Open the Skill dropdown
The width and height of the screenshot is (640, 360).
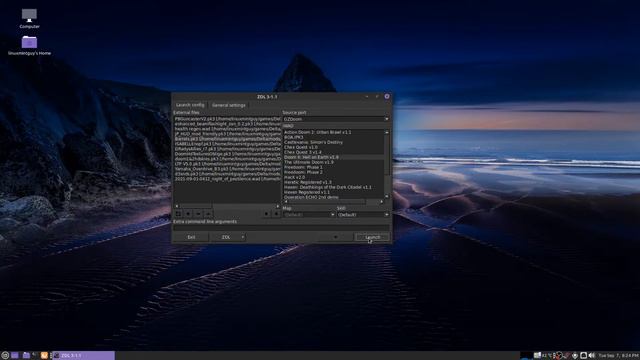pyautogui.click(x=363, y=214)
